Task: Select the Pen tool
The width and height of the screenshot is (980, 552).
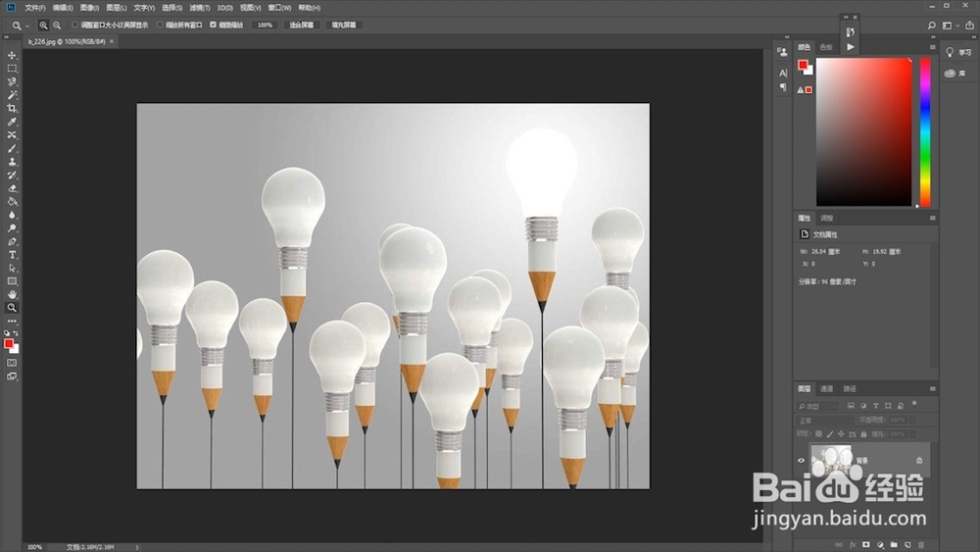Action: (x=12, y=241)
